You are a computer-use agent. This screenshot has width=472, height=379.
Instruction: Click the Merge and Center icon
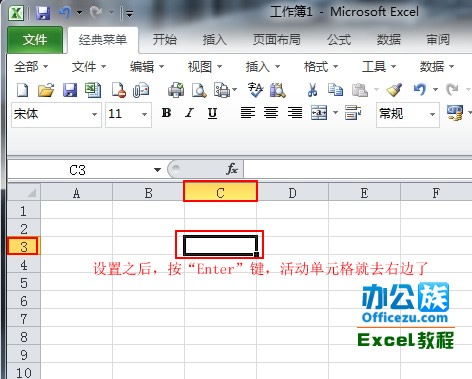click(319, 113)
